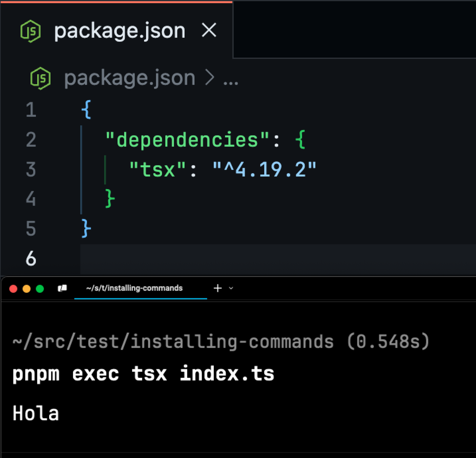This screenshot has height=458, width=476.
Task: Click the closing green brace on line 4
Action: click(x=110, y=199)
